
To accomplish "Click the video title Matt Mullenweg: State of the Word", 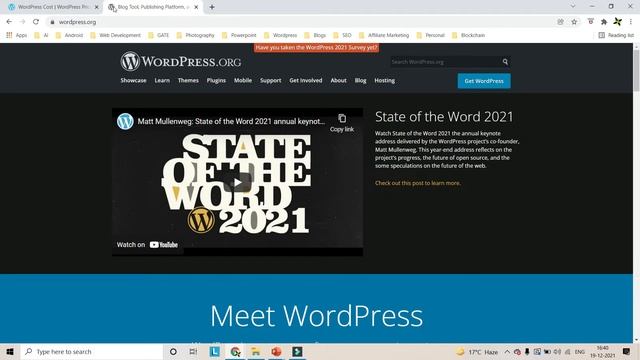I will 231,121.
